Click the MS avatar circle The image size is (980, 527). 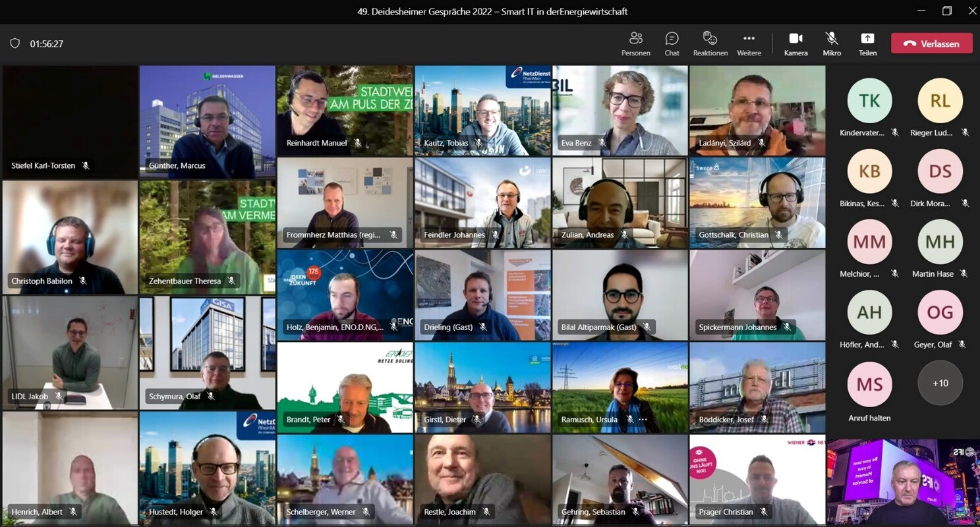point(869,383)
